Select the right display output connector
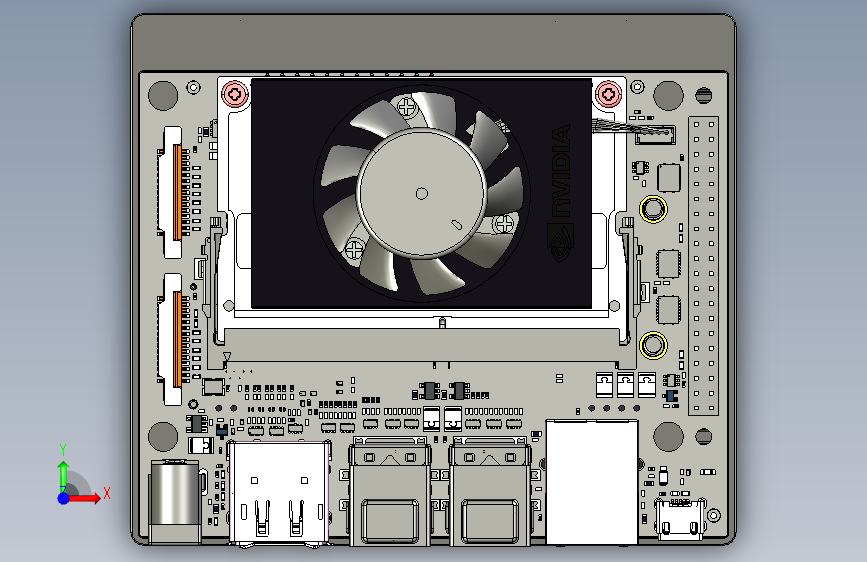867x562 pixels. (490, 491)
